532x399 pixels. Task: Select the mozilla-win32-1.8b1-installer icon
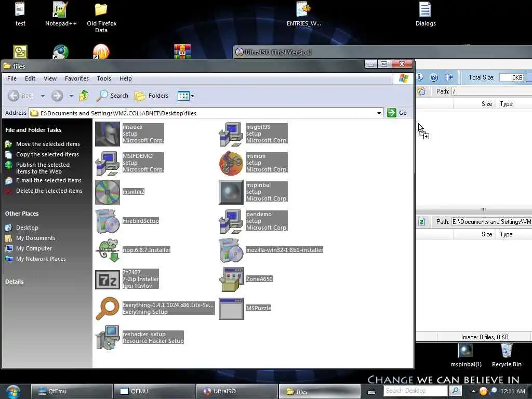pyautogui.click(x=231, y=250)
